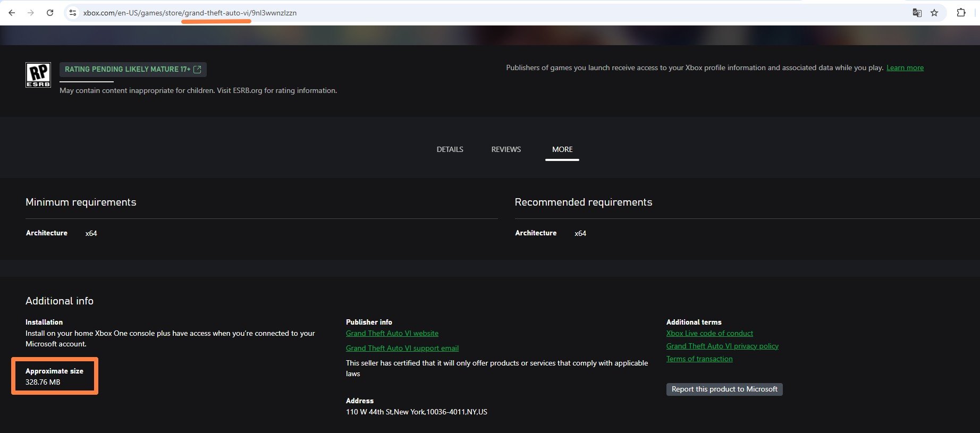Open Grand Theft Auto VI support email

click(402, 348)
